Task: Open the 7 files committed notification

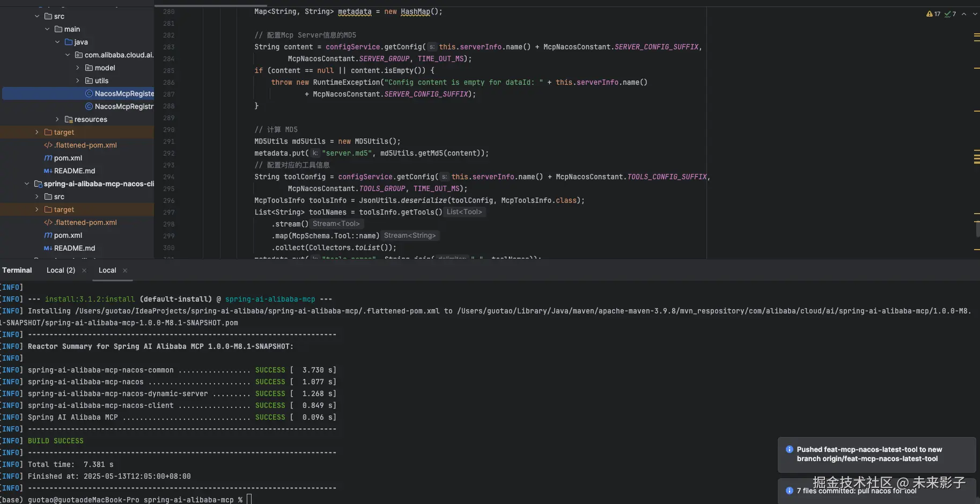Action: coord(876,491)
